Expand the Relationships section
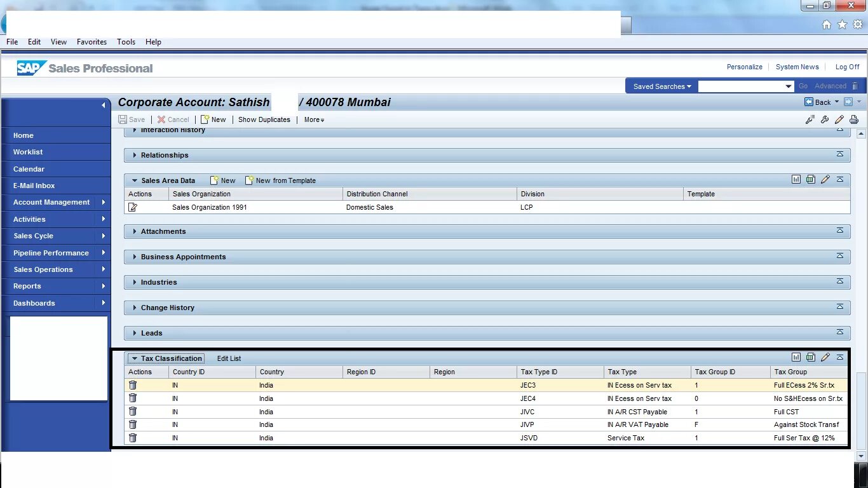The width and height of the screenshot is (868, 488). click(135, 155)
